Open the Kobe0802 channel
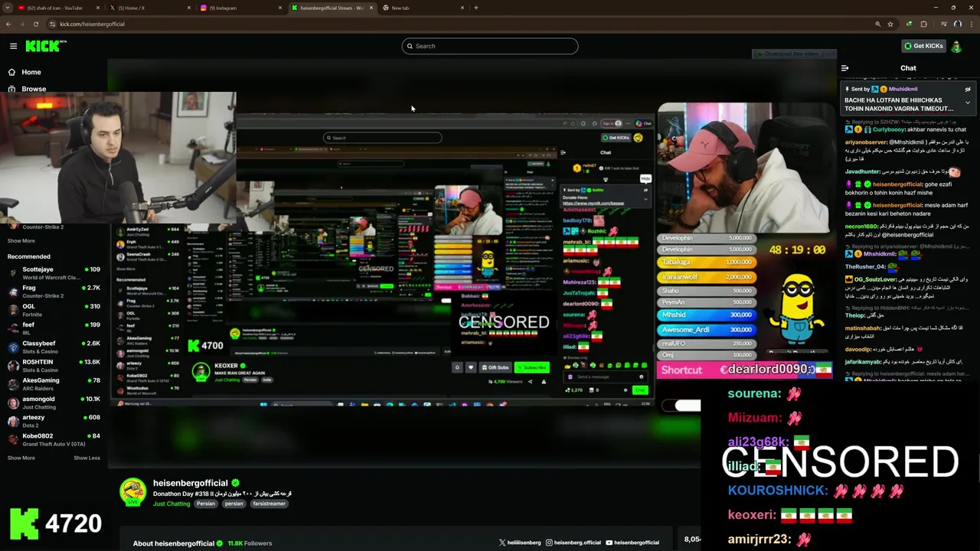 click(x=54, y=439)
